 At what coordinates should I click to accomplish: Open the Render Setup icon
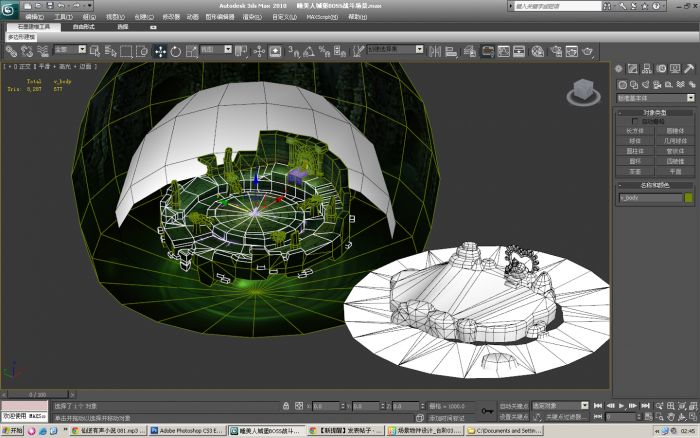556,51
